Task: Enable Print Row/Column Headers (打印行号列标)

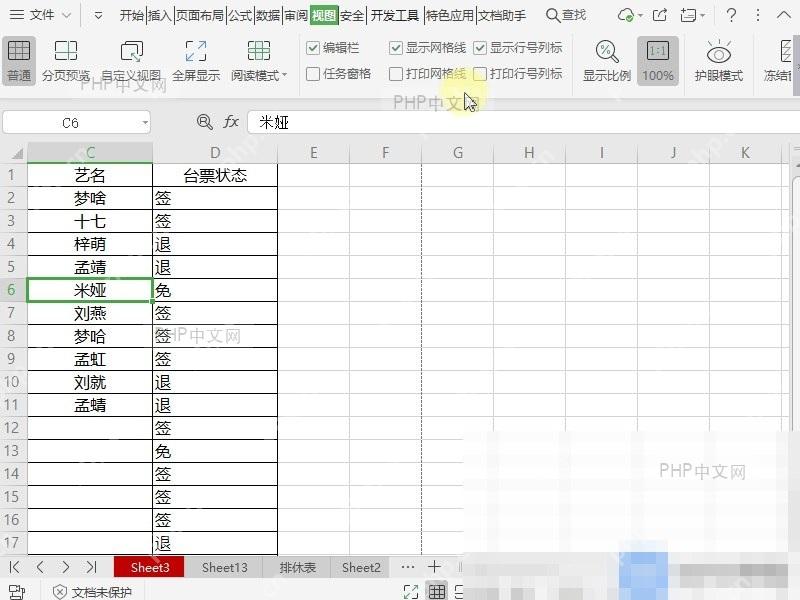Action: (480, 74)
